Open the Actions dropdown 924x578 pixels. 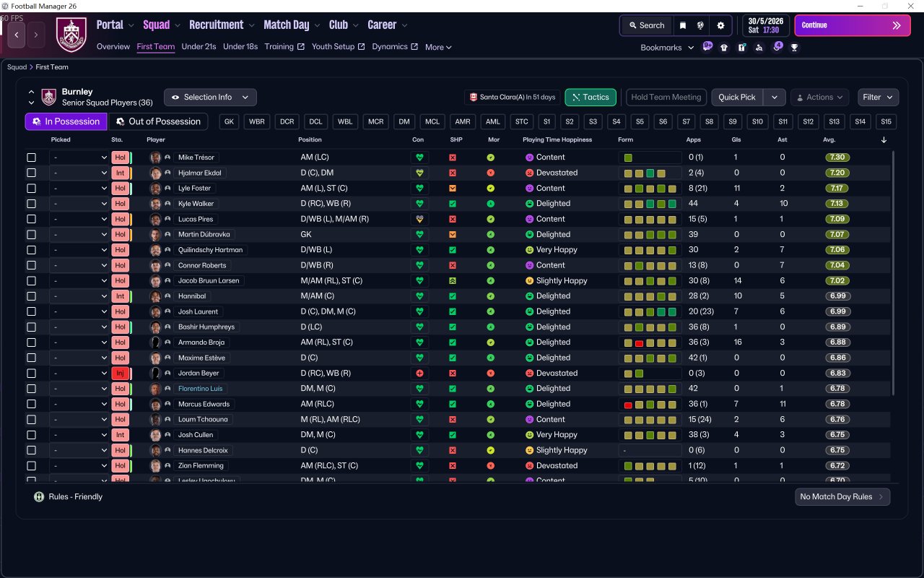819,98
